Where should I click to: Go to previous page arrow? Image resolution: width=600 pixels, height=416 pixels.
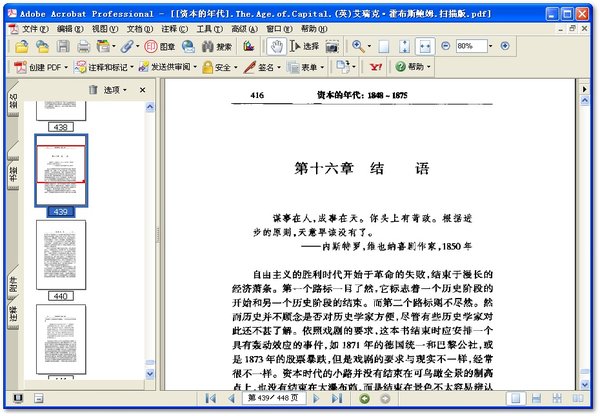pos(231,398)
